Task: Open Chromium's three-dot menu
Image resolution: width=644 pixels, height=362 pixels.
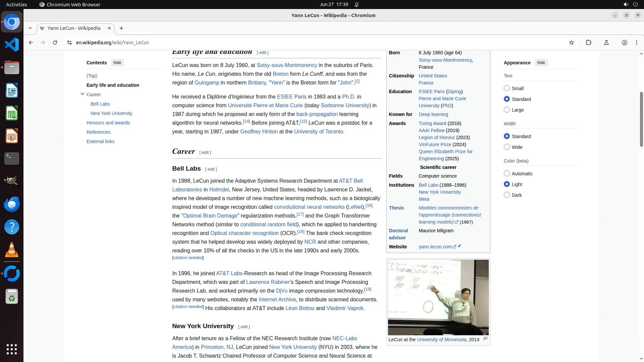Action: pos(637,43)
